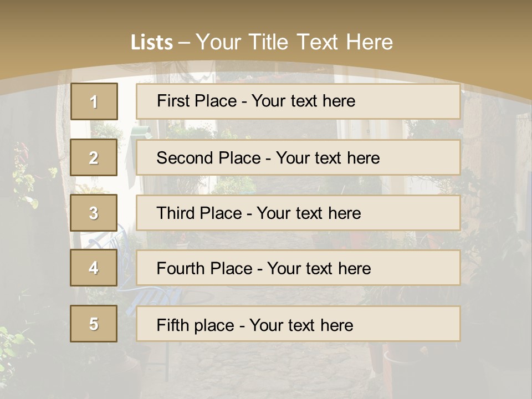Click the words Your text here in first bar

(x=303, y=101)
